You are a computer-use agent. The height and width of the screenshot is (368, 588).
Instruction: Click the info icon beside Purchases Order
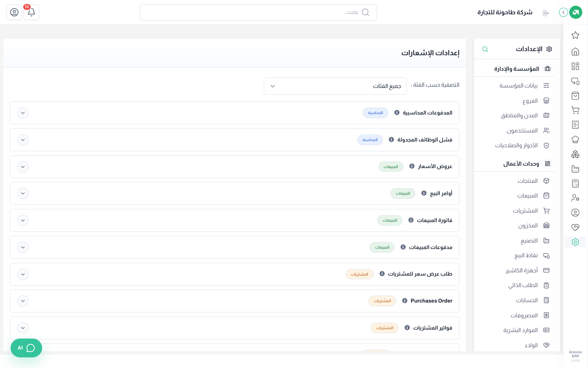[x=405, y=301]
